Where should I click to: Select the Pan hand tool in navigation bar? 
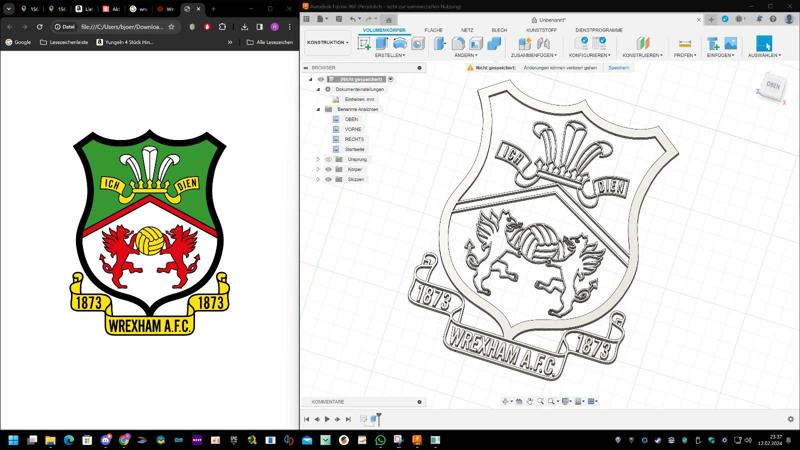tap(530, 402)
